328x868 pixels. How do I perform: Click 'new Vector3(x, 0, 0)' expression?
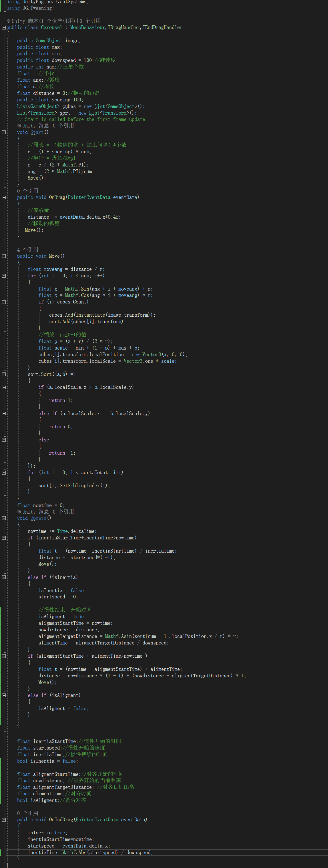(x=159, y=354)
